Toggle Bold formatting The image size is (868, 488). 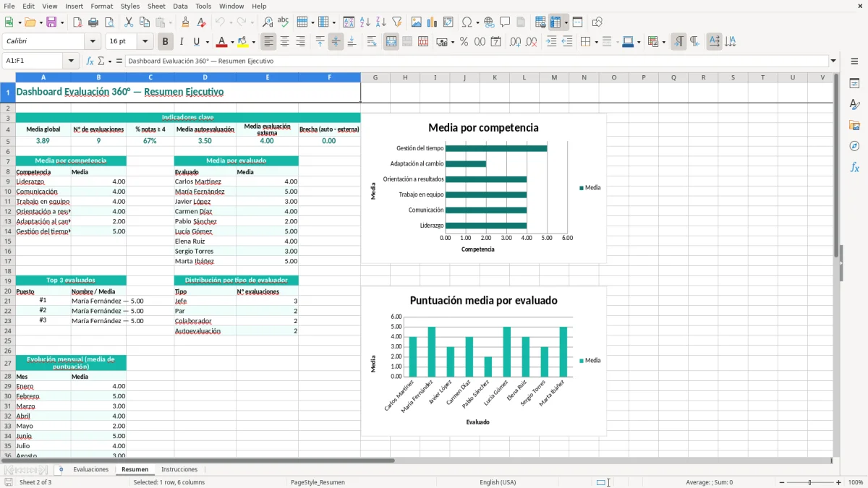[x=166, y=42]
